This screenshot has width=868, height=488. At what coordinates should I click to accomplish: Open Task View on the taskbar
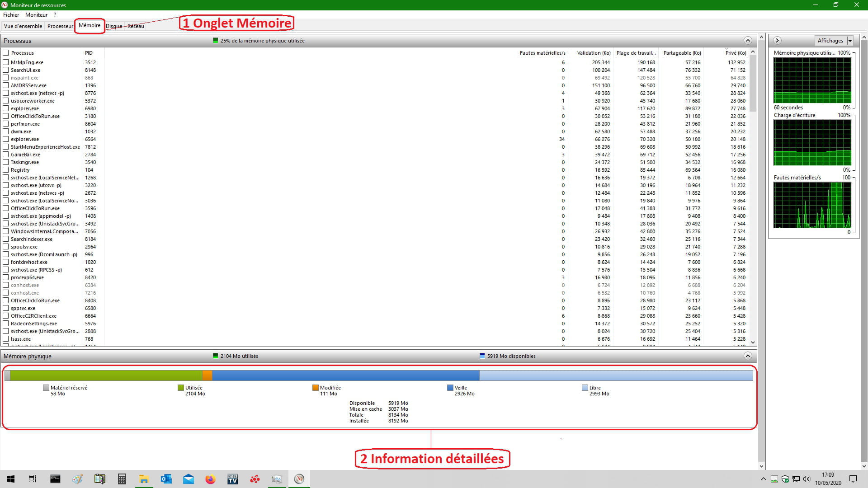[33, 479]
